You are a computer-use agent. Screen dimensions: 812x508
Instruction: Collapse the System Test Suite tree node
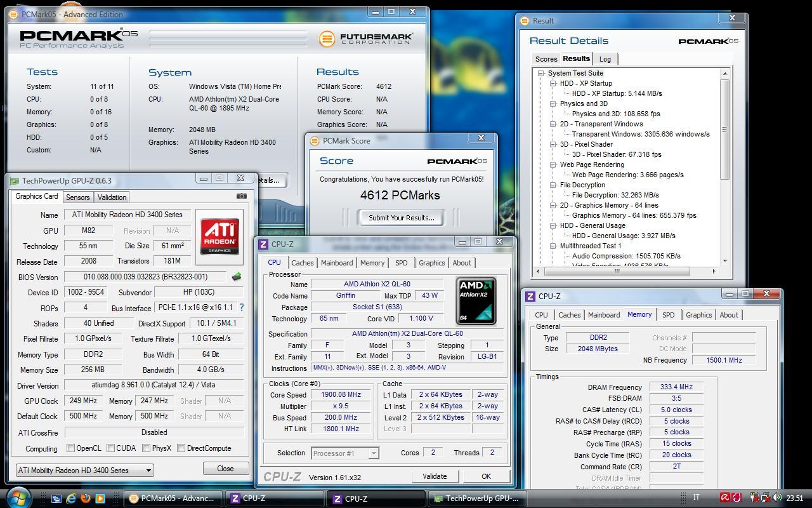(541, 73)
